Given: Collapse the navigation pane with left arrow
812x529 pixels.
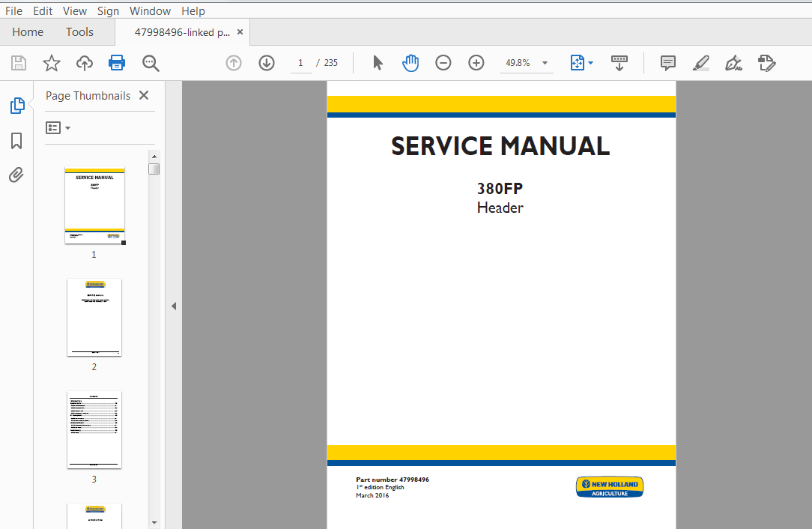Looking at the screenshot, I should click(174, 306).
